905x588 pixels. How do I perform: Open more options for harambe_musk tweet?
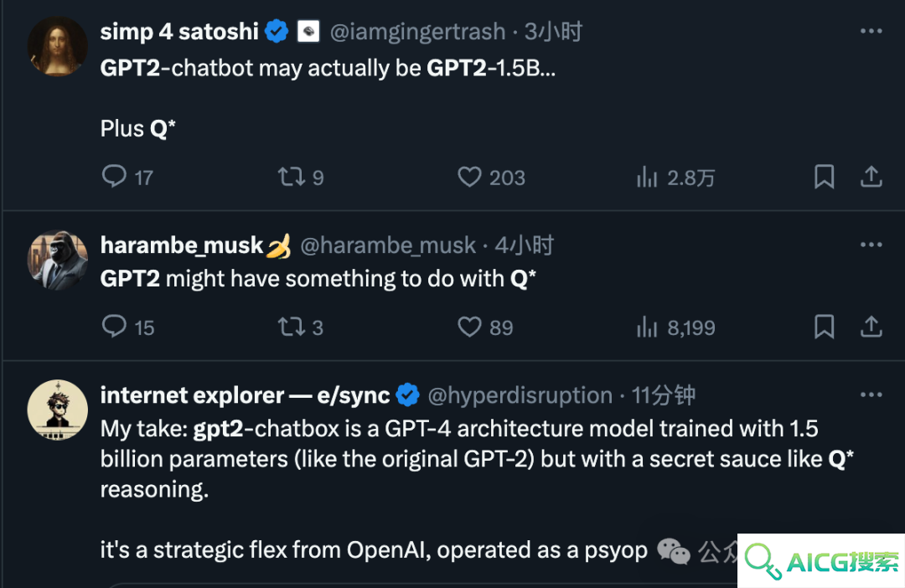coord(871,245)
